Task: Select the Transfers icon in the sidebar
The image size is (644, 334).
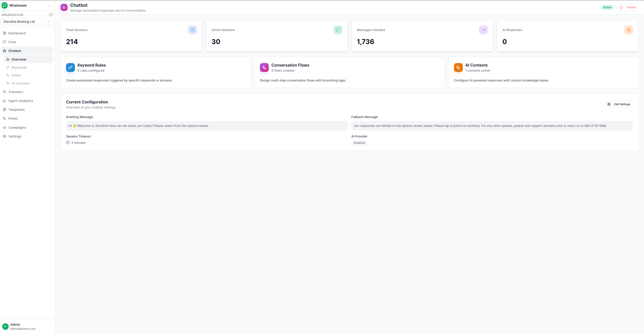Action: pyautogui.click(x=5, y=92)
